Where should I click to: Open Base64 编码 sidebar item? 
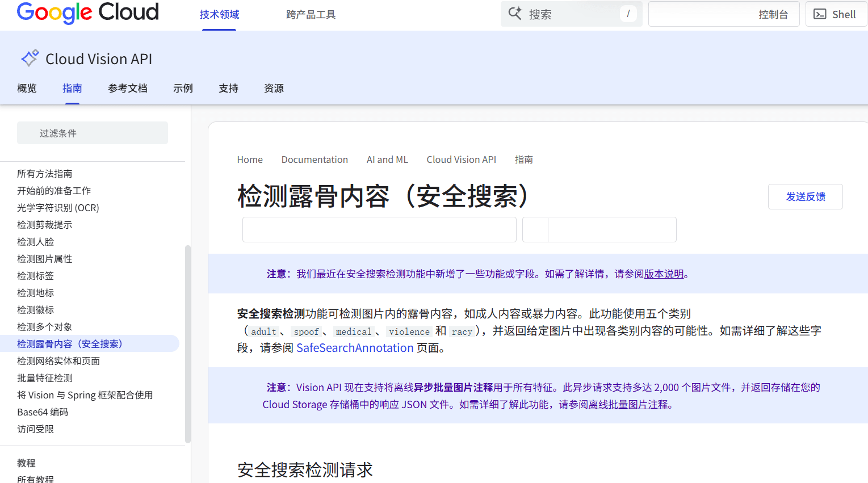[x=43, y=412]
